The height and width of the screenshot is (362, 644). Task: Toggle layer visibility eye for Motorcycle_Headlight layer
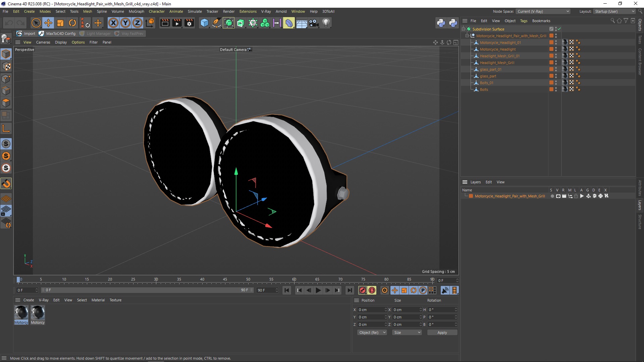(x=558, y=196)
